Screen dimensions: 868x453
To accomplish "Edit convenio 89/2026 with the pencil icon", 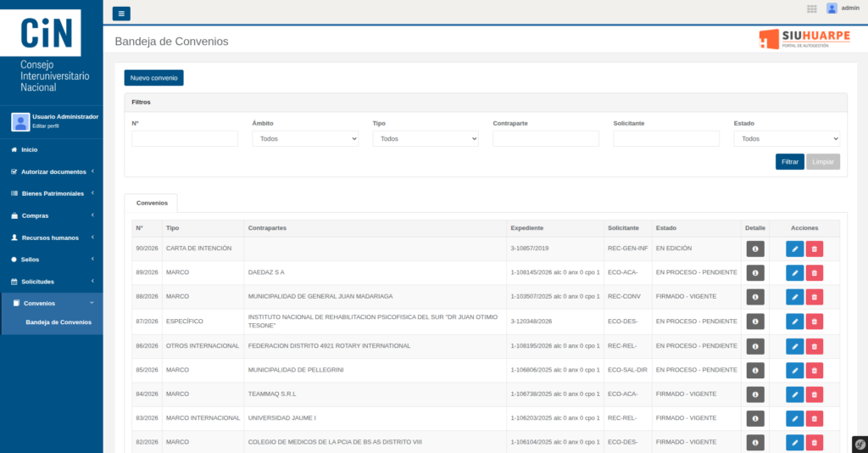I will click(794, 273).
